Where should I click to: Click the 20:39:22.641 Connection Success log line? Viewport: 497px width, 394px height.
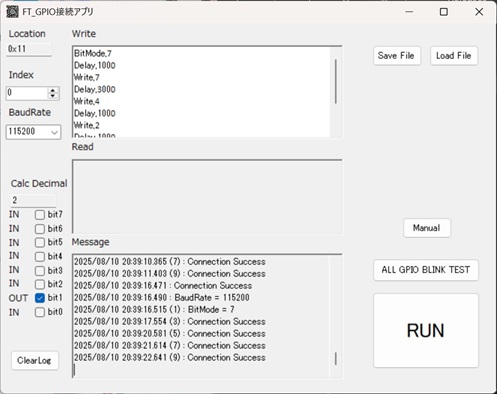coord(170,358)
